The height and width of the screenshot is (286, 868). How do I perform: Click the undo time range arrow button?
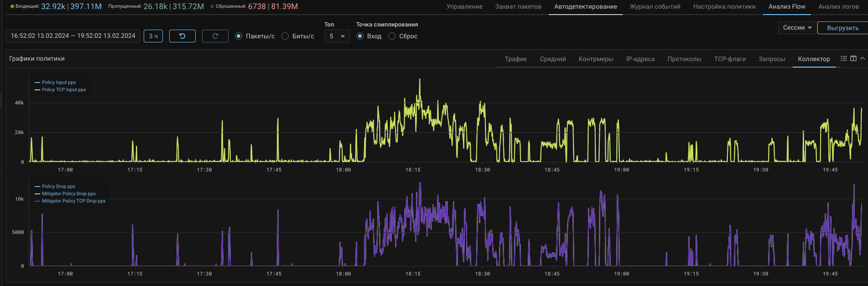(182, 36)
